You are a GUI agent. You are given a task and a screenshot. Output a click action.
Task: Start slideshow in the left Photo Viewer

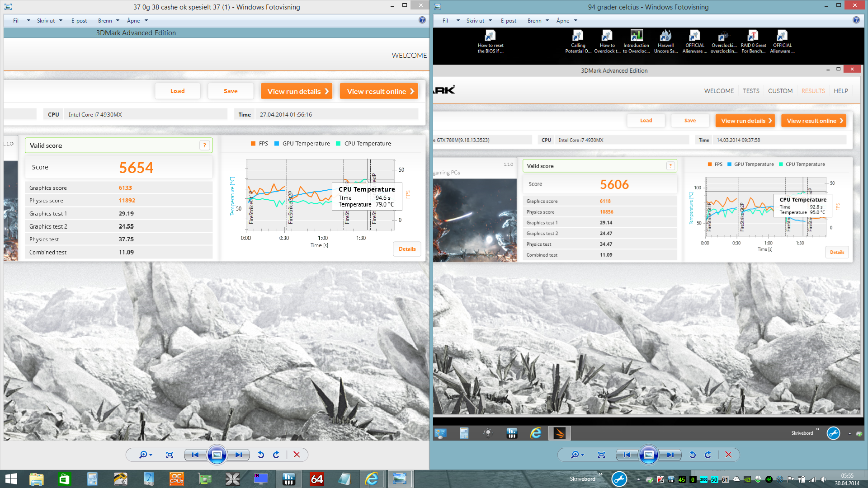tap(217, 455)
